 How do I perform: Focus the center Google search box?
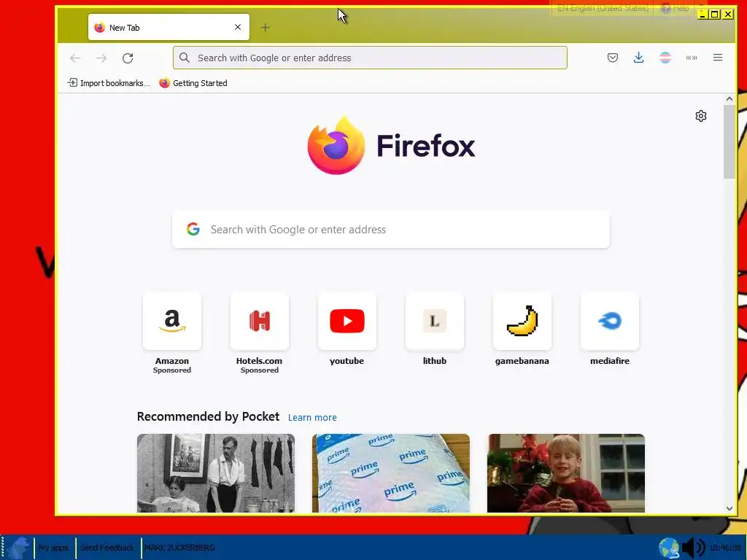coord(391,230)
